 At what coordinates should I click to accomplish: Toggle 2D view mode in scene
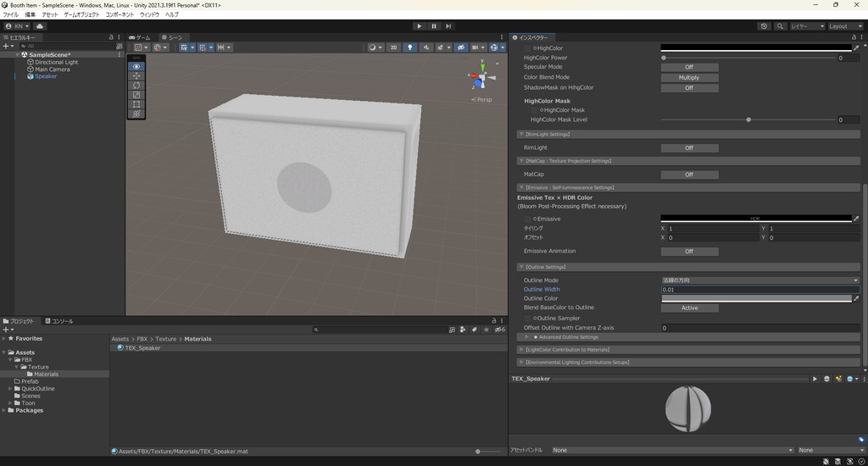(393, 47)
